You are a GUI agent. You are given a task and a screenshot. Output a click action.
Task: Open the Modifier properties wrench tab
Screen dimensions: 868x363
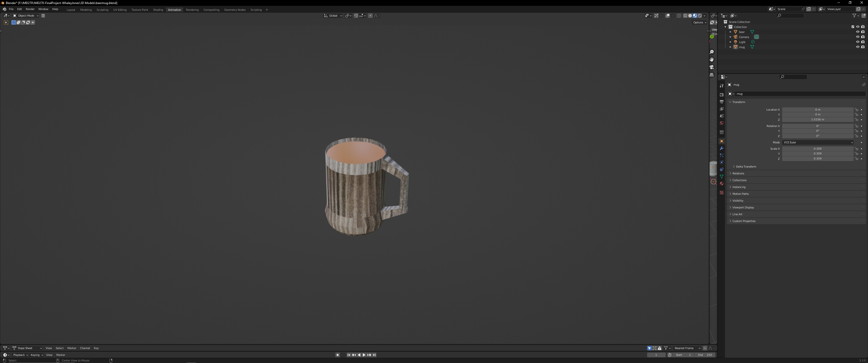point(721,148)
